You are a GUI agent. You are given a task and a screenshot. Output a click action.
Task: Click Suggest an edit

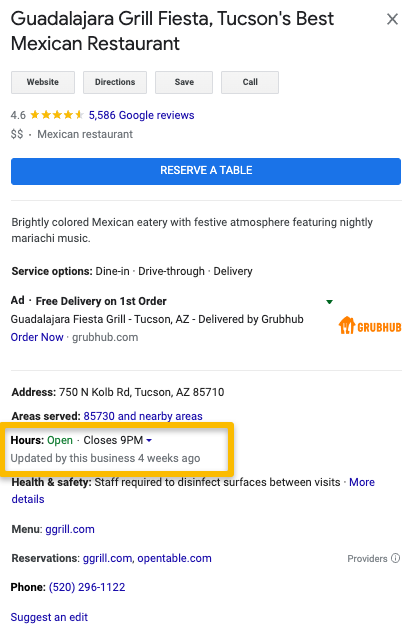click(x=49, y=617)
